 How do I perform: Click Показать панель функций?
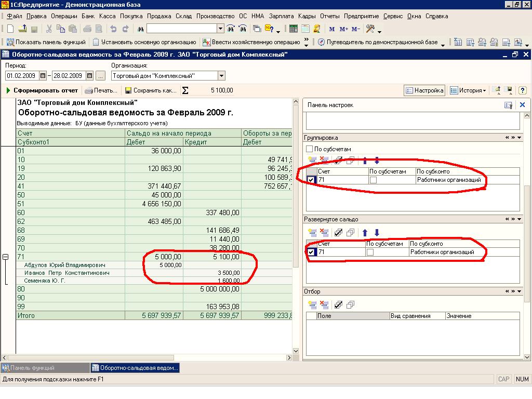click(x=46, y=42)
